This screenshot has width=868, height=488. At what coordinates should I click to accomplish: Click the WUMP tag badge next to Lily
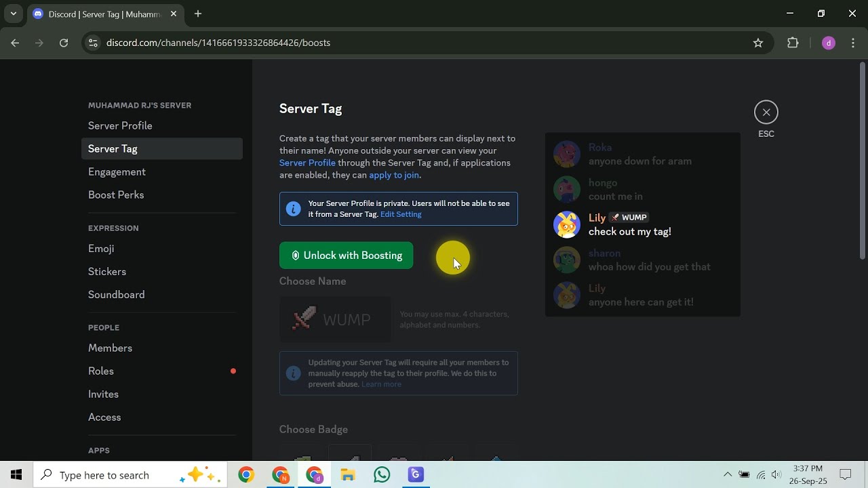coord(629,218)
